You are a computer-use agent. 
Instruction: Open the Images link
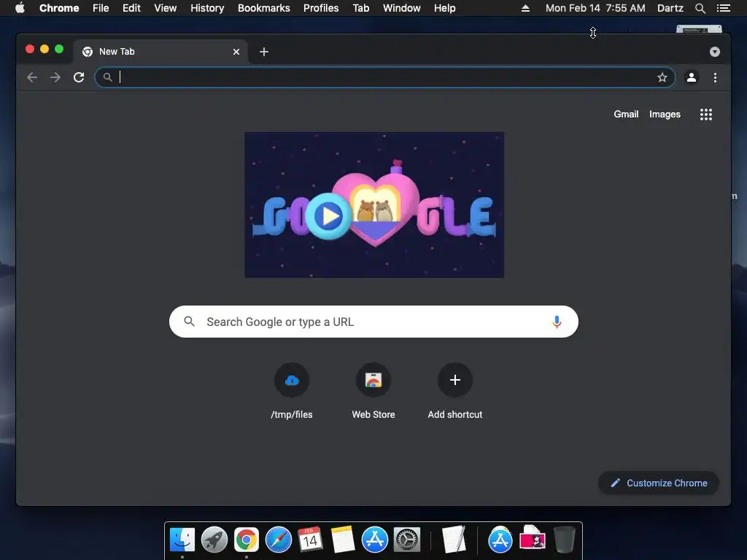[665, 114]
